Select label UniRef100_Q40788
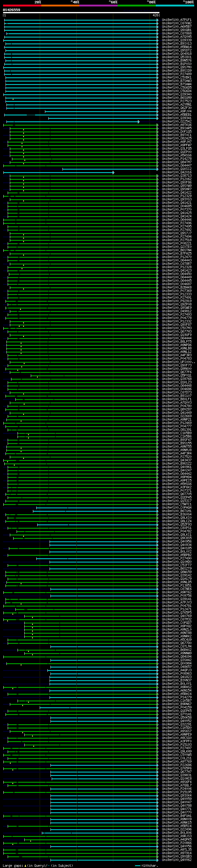 click(x=177, y=806)
